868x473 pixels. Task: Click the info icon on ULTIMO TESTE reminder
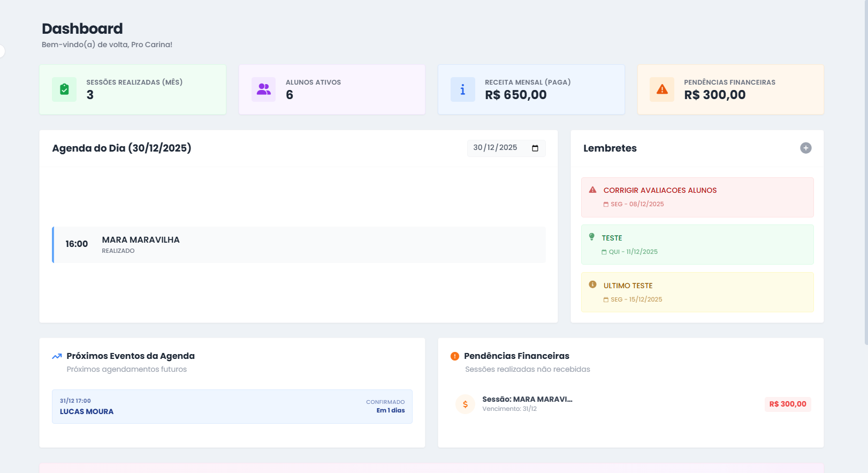pyautogui.click(x=592, y=284)
